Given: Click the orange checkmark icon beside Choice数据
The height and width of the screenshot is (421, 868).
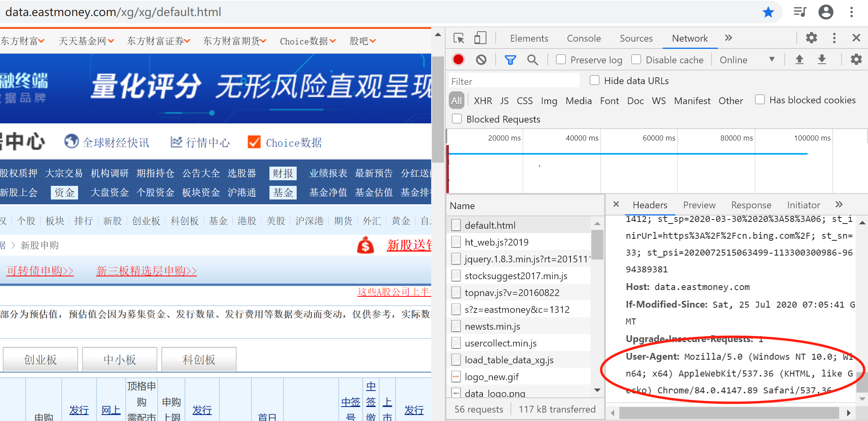Looking at the screenshot, I should tap(254, 142).
